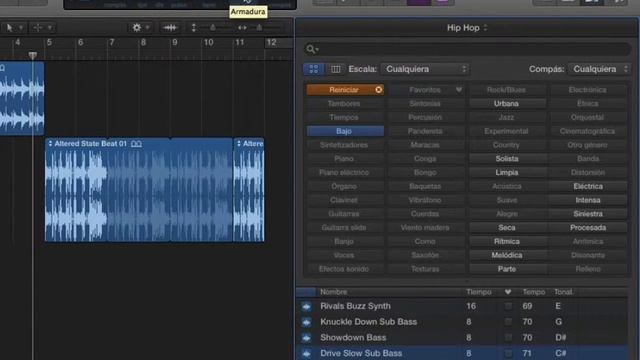The width and height of the screenshot is (640, 360).
Task: Open the gear settings menu above the ruler
Action: click(x=140, y=28)
